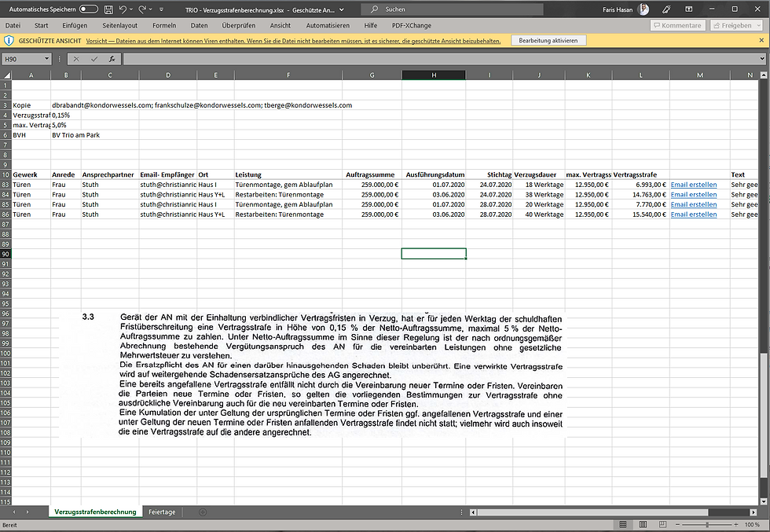
Task: Click the Kommentare button
Action: [x=677, y=26]
